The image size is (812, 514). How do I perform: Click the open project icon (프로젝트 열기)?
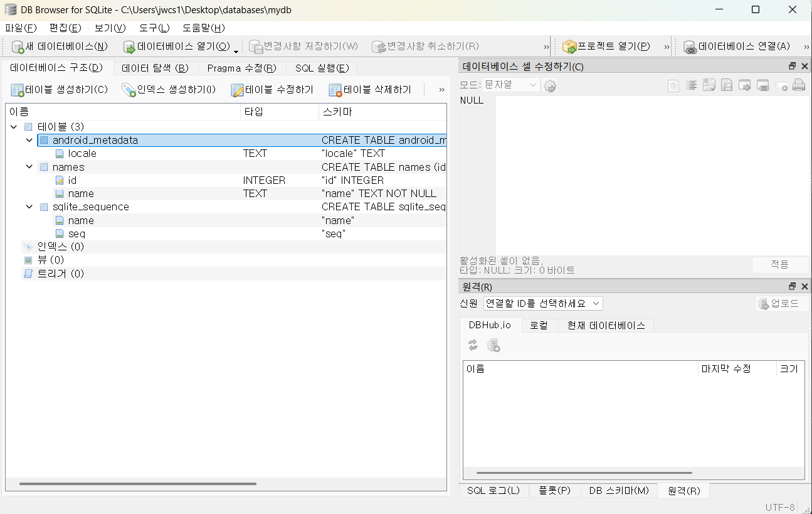pos(570,46)
